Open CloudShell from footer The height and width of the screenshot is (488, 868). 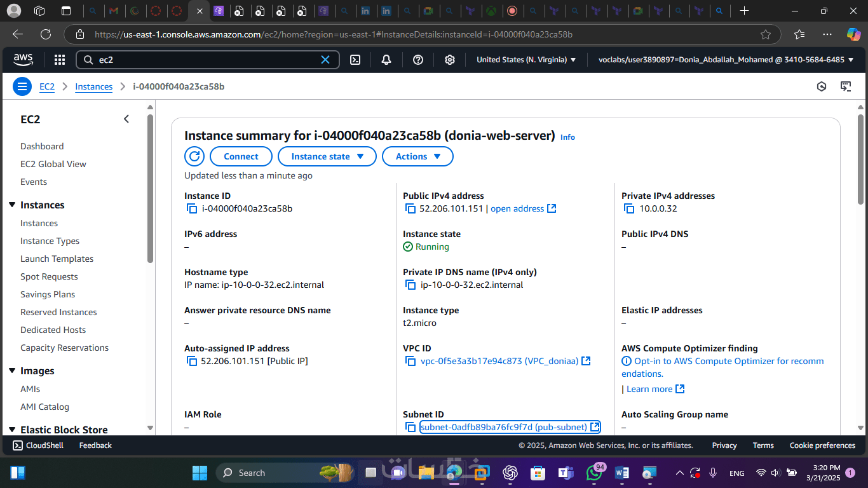[38, 445]
